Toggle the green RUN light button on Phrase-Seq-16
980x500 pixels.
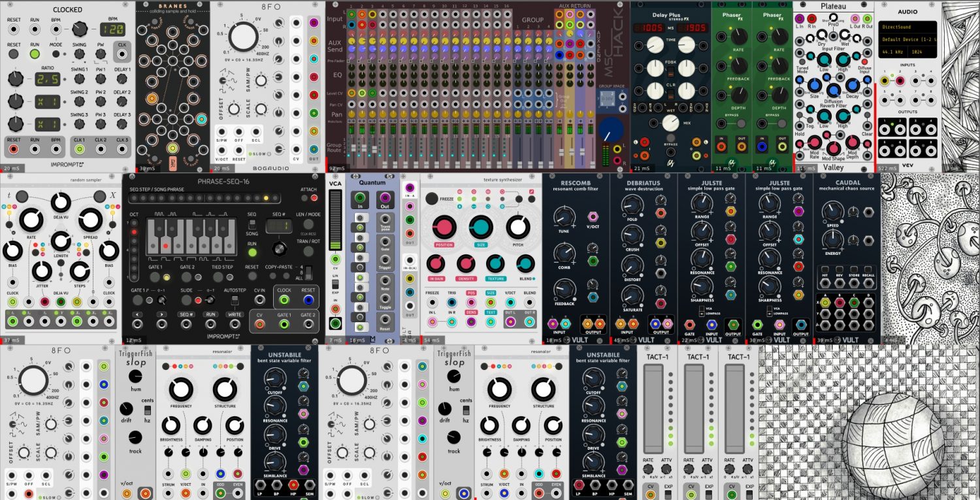pyautogui.click(x=252, y=254)
